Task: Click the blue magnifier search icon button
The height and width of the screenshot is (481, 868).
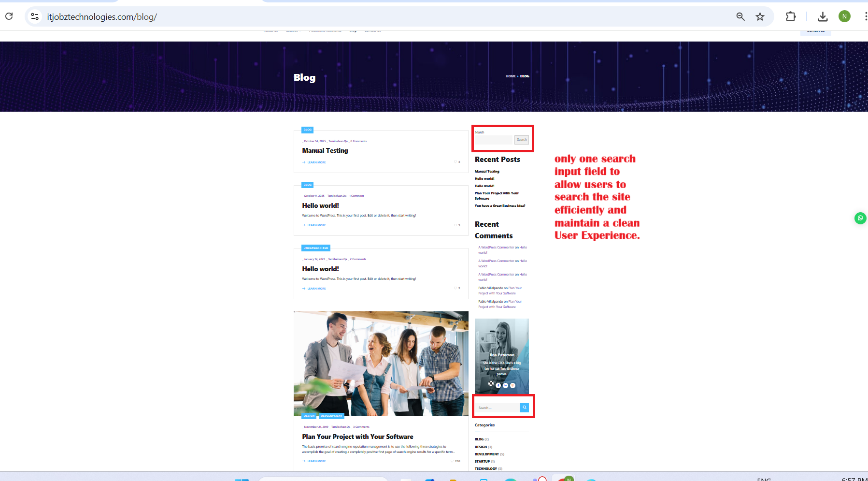Action: click(x=524, y=408)
